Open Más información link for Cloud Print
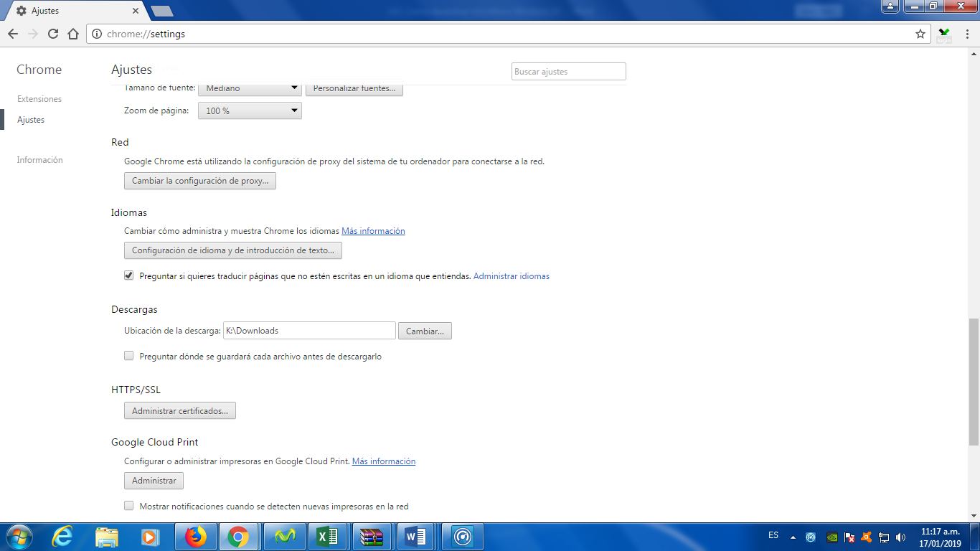Image resolution: width=980 pixels, height=551 pixels. 384,461
